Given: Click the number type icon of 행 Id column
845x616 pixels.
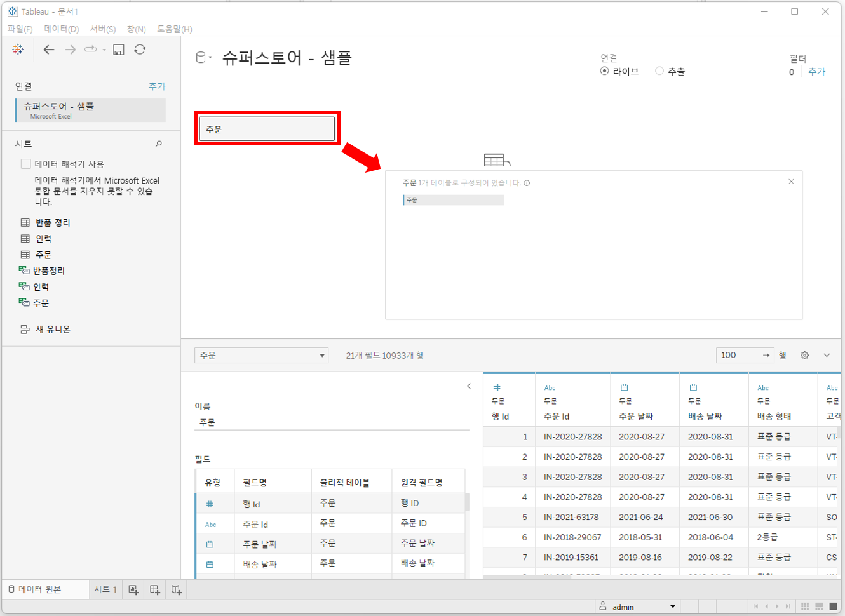Looking at the screenshot, I should pyautogui.click(x=497, y=387).
